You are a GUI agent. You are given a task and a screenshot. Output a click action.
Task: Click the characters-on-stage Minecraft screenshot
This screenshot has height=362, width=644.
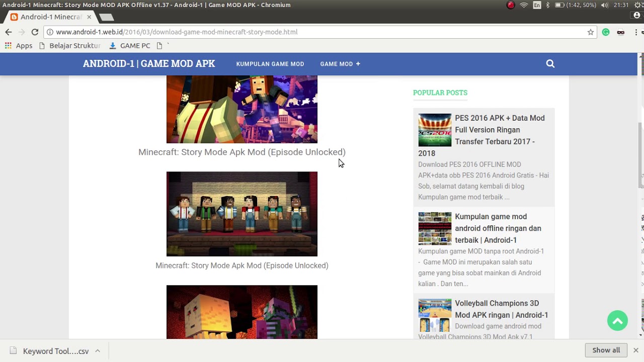[x=242, y=214]
